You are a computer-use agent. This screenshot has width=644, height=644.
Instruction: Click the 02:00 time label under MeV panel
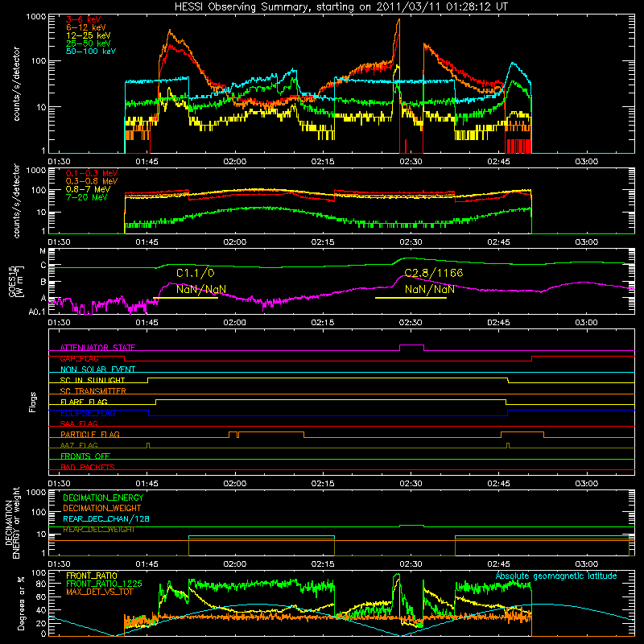click(x=234, y=242)
